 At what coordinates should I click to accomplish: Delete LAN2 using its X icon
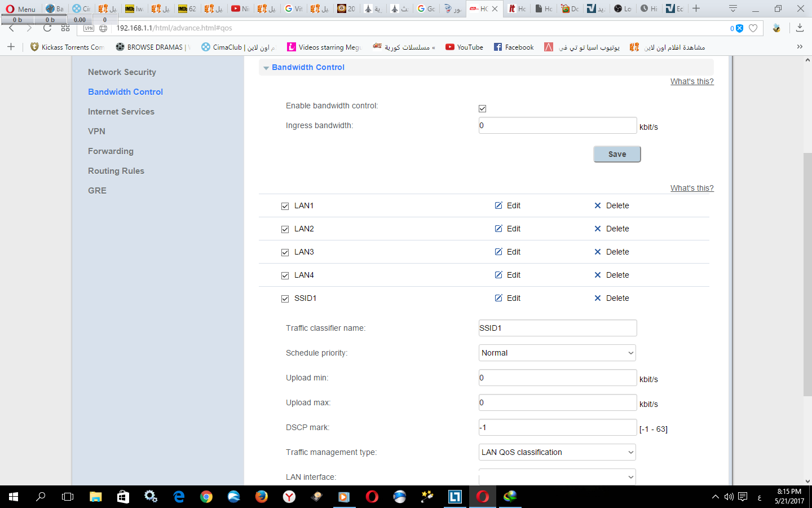click(x=598, y=229)
